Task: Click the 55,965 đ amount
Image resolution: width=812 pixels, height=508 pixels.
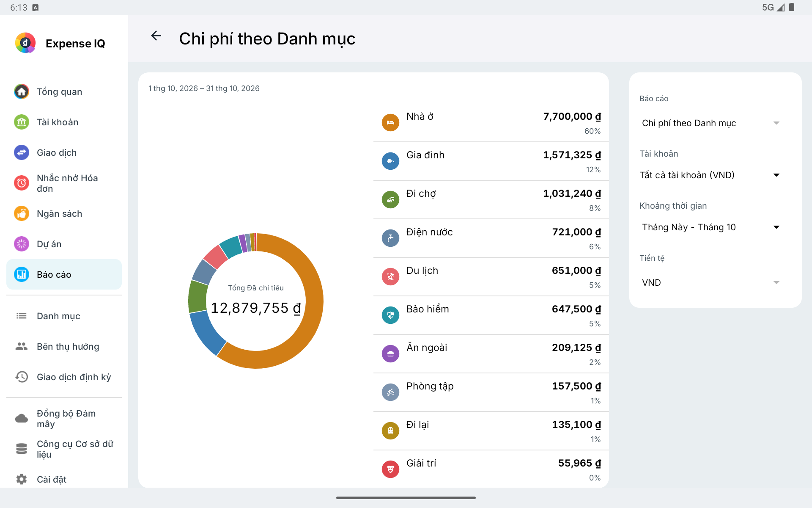Action: (x=579, y=463)
